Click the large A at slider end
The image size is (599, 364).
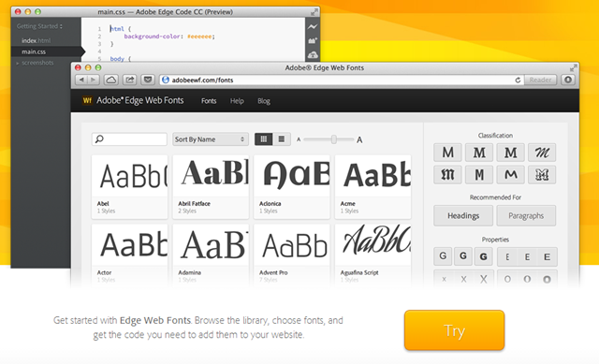[359, 139]
